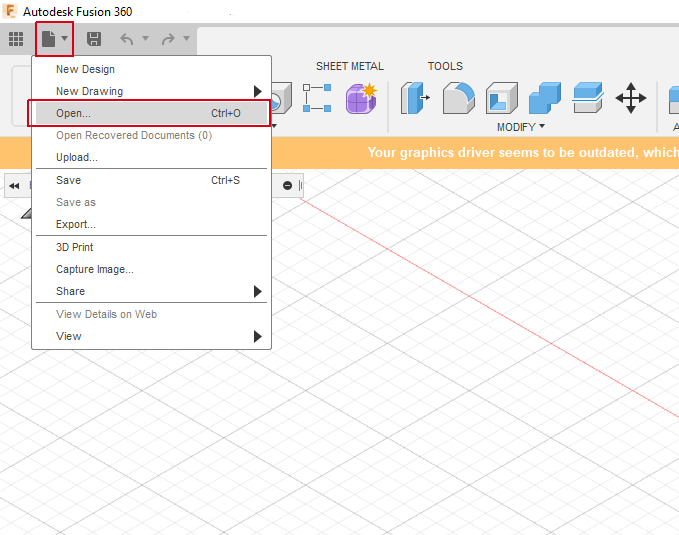This screenshot has width=679, height=535.
Task: Click the Fusion 360 app logo
Action: pyautogui.click(x=10, y=11)
